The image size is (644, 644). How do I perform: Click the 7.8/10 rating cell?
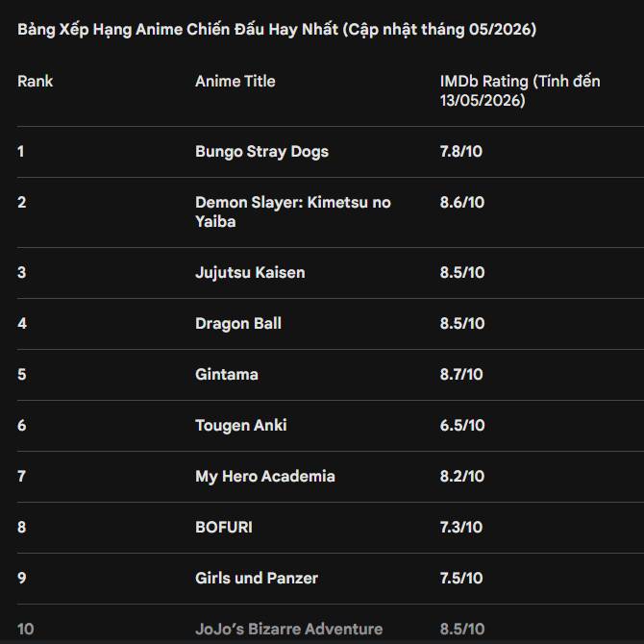(460, 152)
